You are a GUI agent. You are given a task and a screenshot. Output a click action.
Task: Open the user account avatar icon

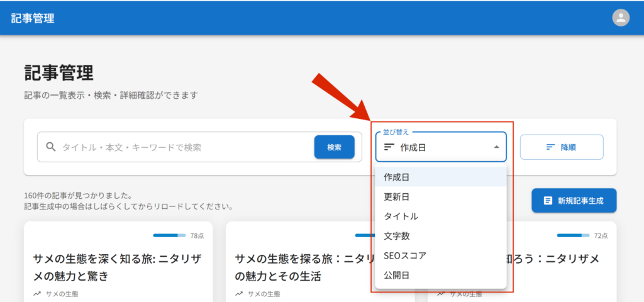click(621, 18)
